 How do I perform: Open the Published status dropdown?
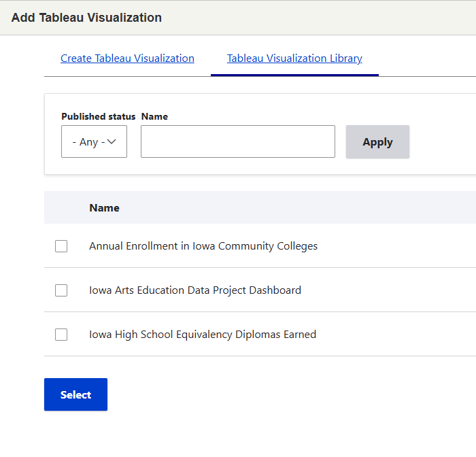tap(94, 141)
